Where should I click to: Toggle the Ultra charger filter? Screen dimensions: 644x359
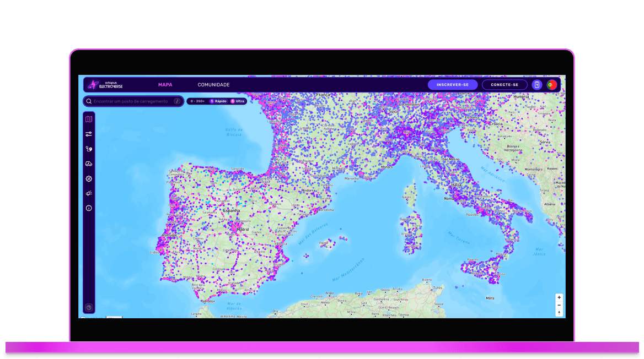(x=238, y=101)
